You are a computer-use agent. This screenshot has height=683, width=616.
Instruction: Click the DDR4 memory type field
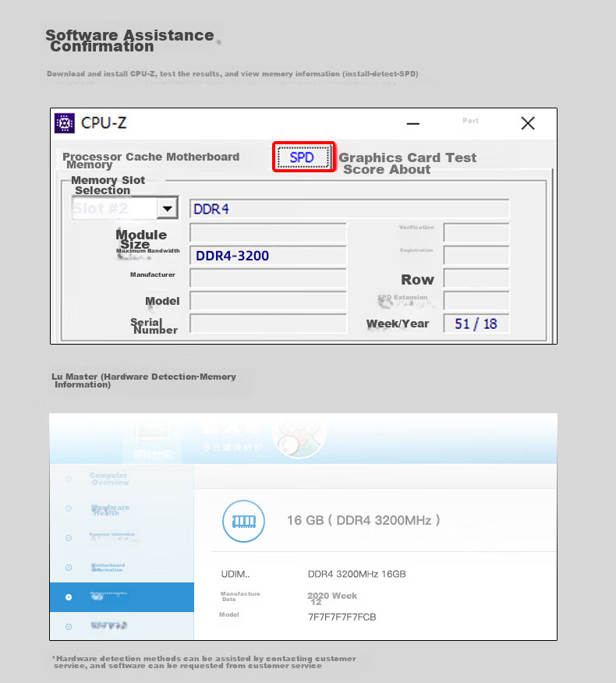(x=349, y=209)
